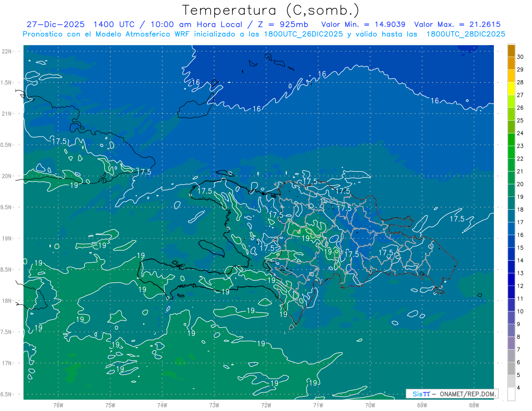Click the "22N" latitude axis label
This screenshot has width=532, height=411.
pos(6,51)
